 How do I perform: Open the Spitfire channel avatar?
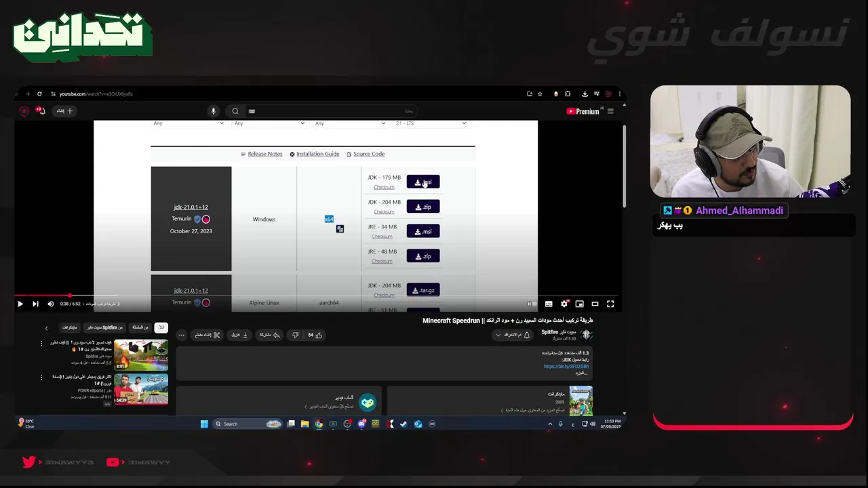587,334
